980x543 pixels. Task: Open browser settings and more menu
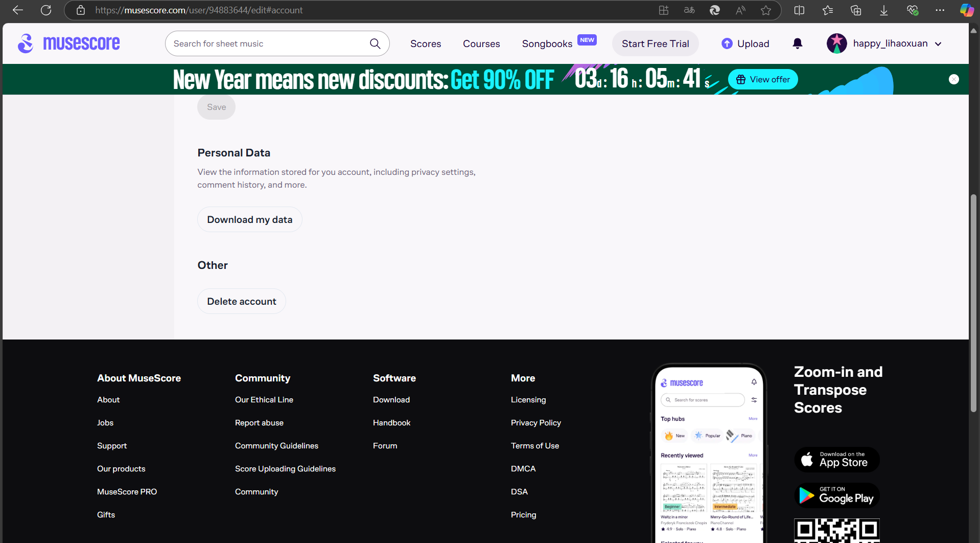point(940,10)
